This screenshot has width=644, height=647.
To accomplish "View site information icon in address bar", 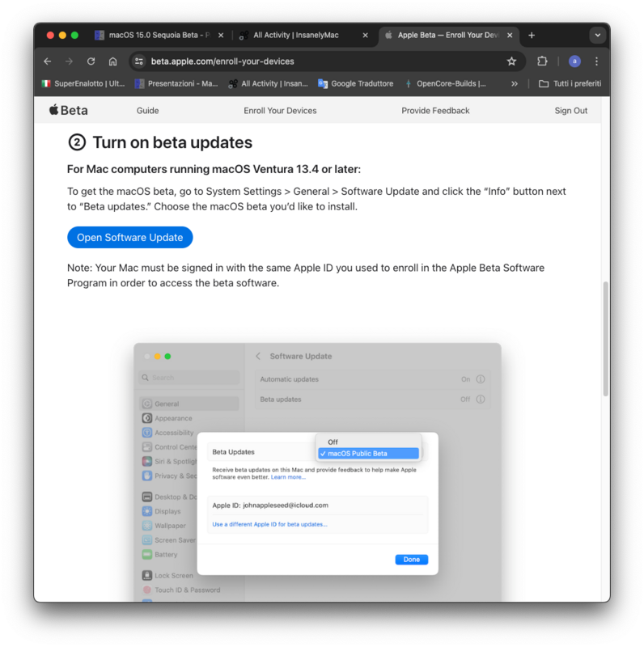I will (x=139, y=61).
